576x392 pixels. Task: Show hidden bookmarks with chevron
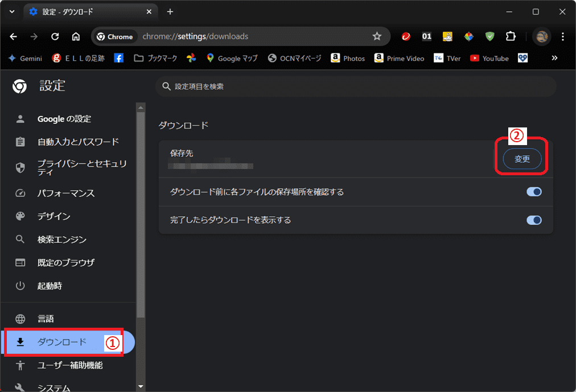554,58
